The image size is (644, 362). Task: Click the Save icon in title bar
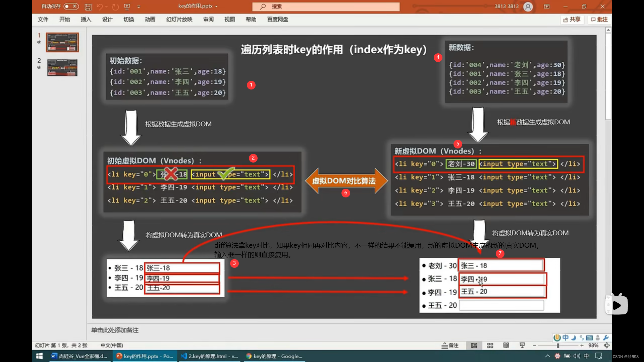tap(88, 7)
